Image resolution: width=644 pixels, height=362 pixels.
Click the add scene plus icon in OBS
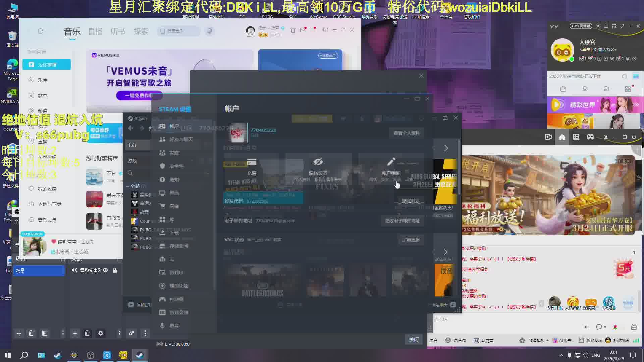coord(19,333)
